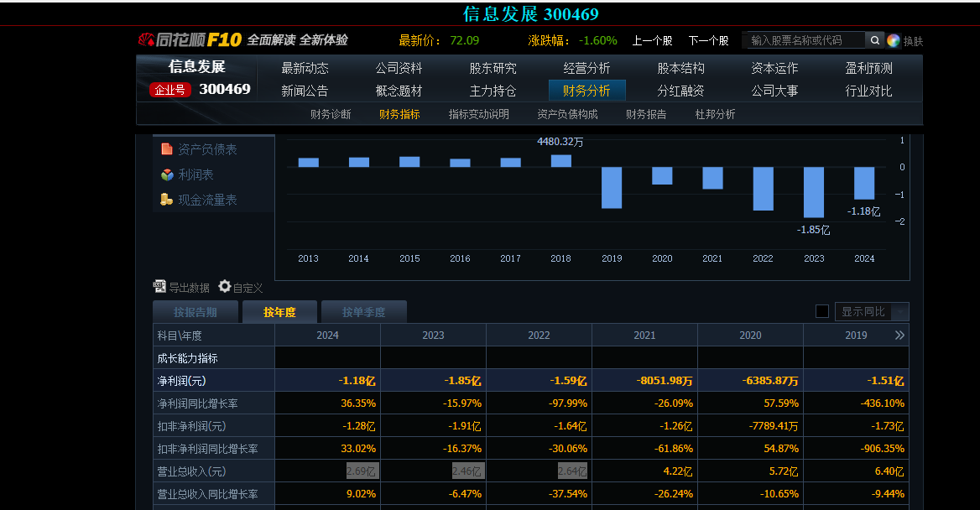The width and height of the screenshot is (980, 510).
Task: Switch to 财务诊断 sub-tab
Action: coord(331,114)
